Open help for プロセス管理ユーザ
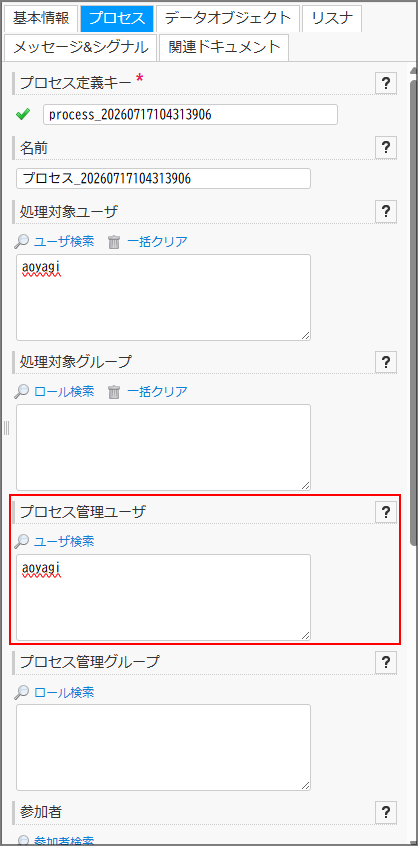This screenshot has width=418, height=846. 386,512
